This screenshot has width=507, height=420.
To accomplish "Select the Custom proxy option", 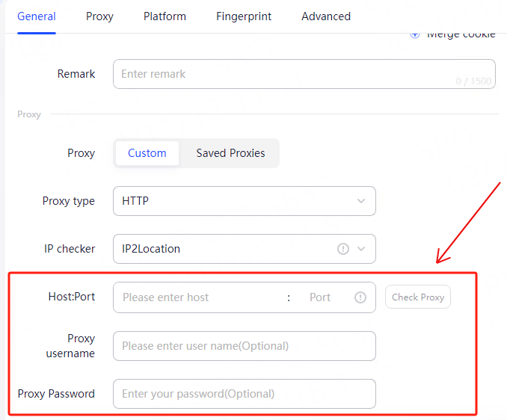I will pos(147,153).
